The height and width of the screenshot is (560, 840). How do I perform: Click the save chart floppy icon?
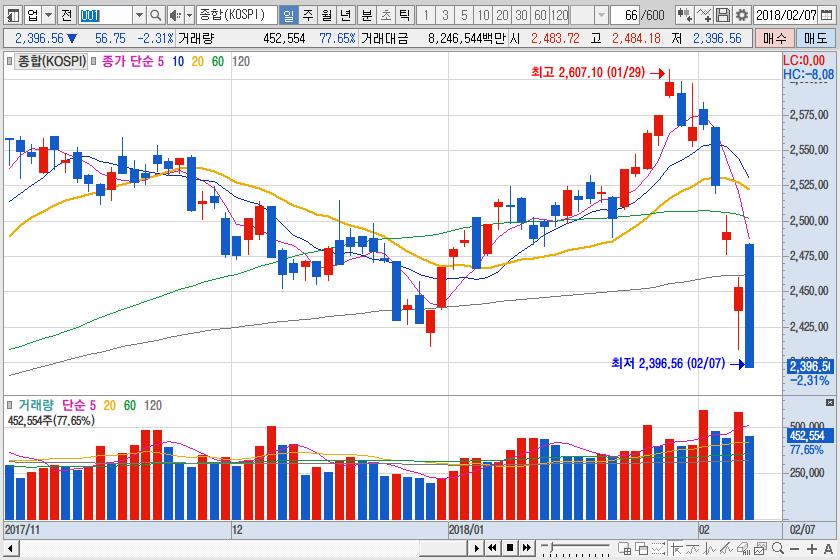[723, 15]
